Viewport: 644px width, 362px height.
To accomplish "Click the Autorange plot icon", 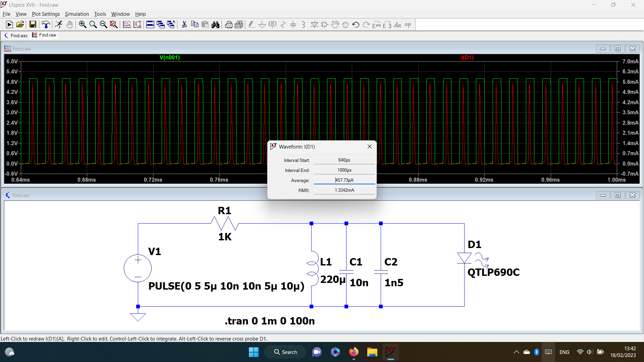I will click(127, 24).
